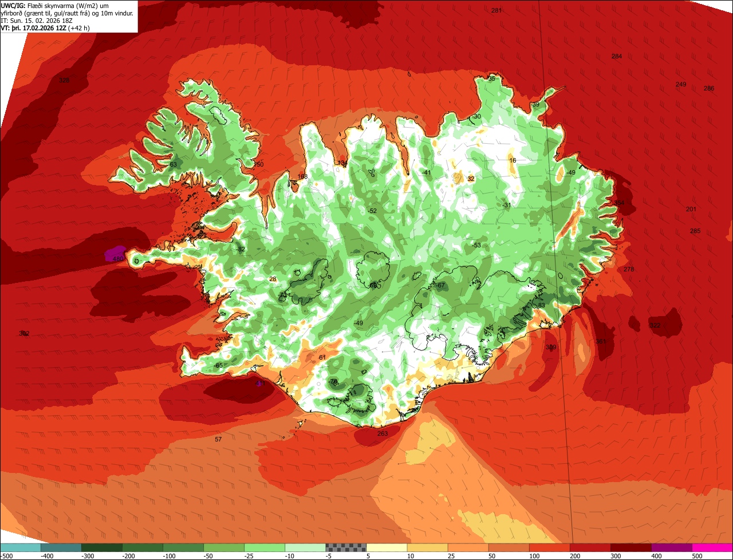Viewport: 733px width, 560px height.
Task: Pick the palest green -10 to -5 legend swatch
Action: [x=305, y=547]
